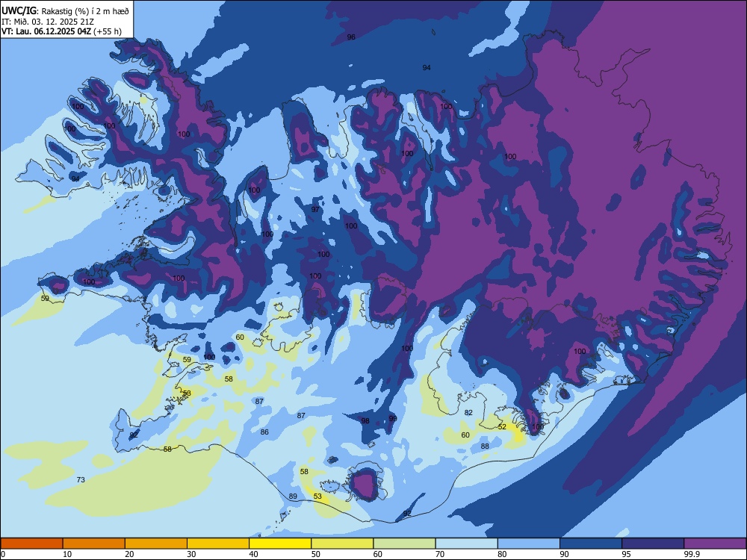This screenshot has height=560, width=747.
Task: Click the '98' humidity value on the map
Action: (365, 420)
